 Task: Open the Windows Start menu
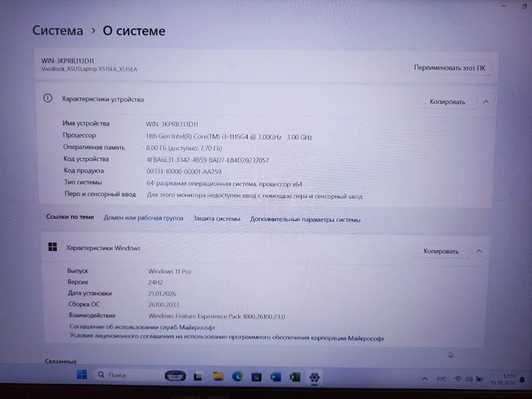82,374
